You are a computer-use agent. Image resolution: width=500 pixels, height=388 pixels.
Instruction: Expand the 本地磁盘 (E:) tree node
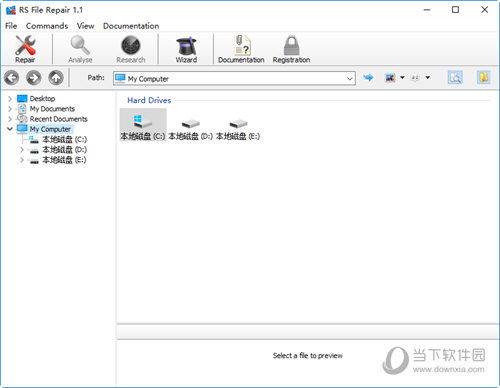pyautogui.click(x=22, y=160)
